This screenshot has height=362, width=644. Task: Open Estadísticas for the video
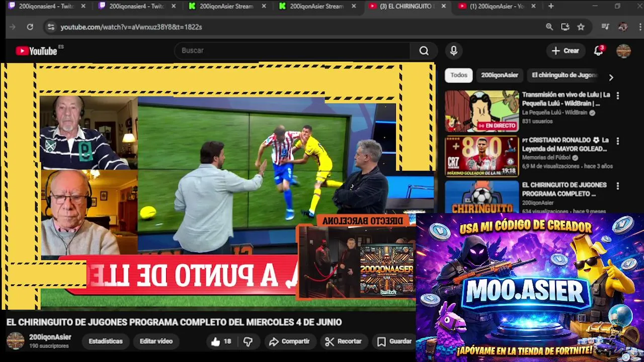pos(106,341)
